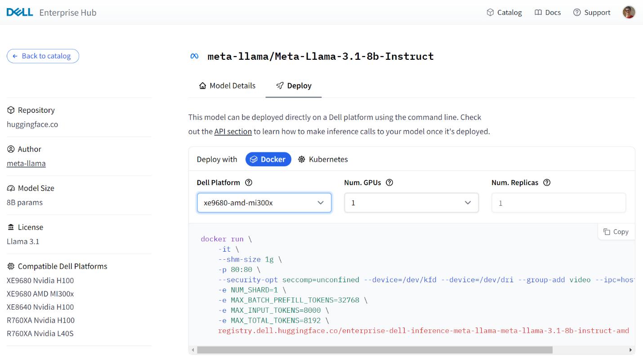The image size is (643, 364).
Task: Open the API section link
Action: click(233, 132)
